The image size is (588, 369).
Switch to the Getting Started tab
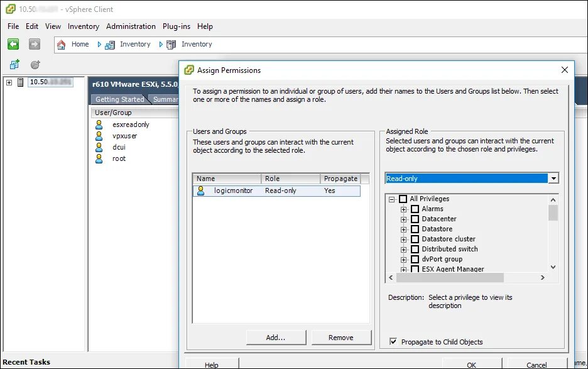coord(119,99)
